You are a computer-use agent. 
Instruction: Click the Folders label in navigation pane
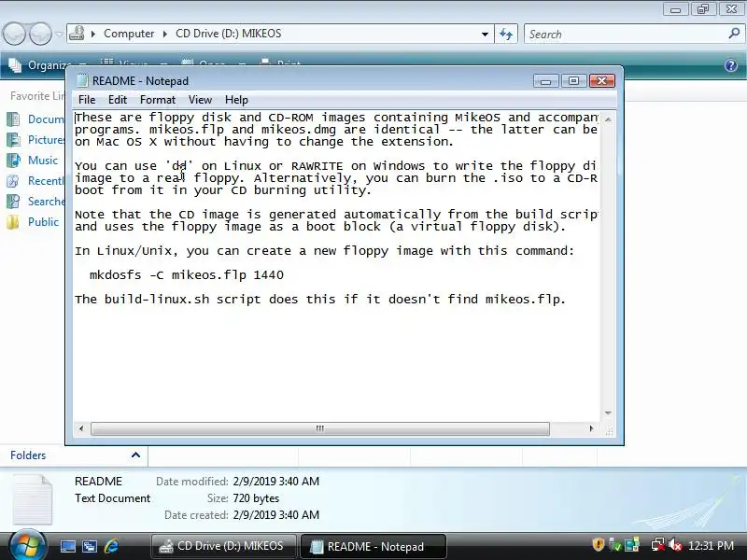28,455
